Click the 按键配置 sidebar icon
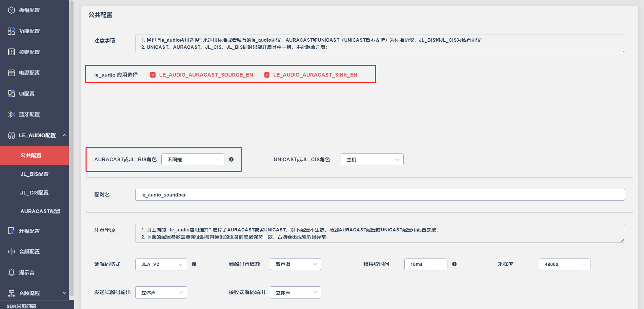 pos(12,52)
